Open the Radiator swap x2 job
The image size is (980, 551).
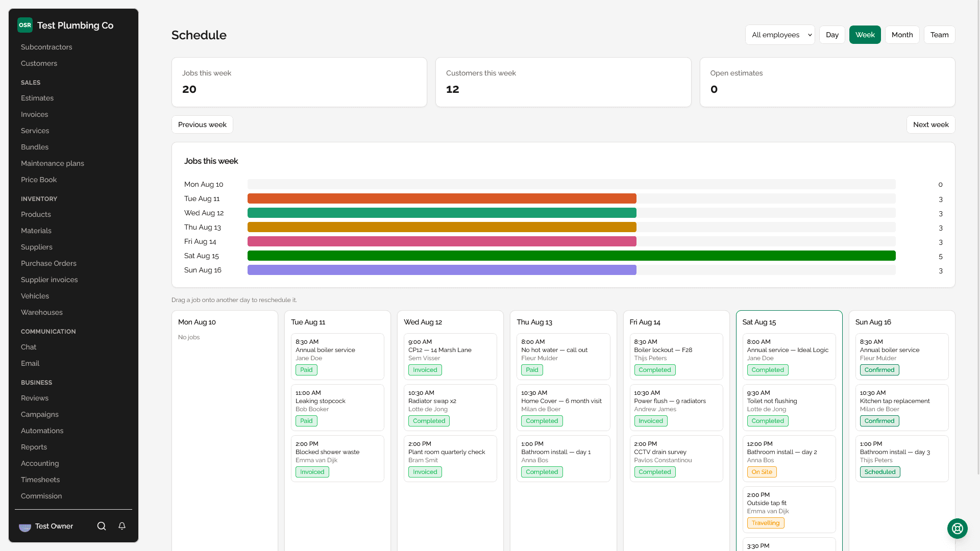[x=450, y=408]
